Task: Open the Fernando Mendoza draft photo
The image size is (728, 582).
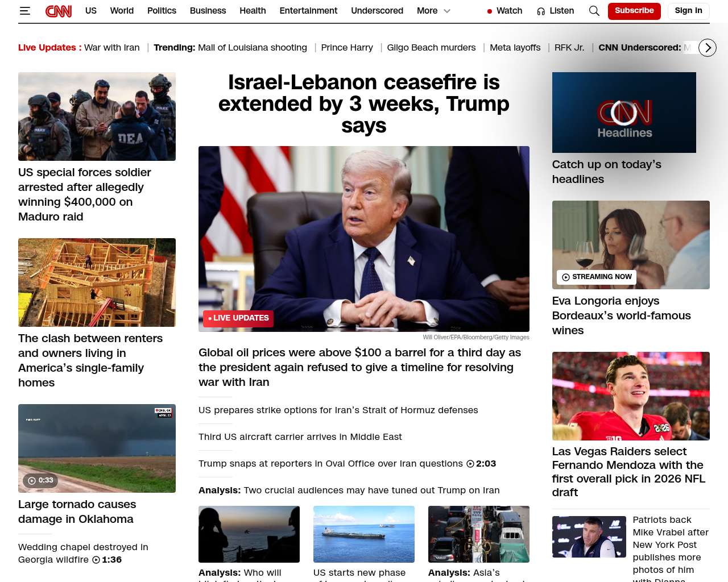Action: pos(631,396)
